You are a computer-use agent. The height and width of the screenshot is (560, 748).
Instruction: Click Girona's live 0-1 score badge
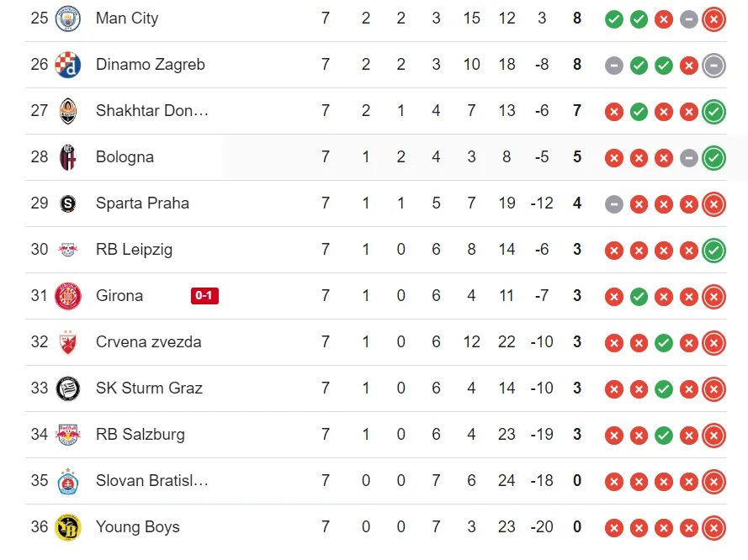tap(204, 296)
